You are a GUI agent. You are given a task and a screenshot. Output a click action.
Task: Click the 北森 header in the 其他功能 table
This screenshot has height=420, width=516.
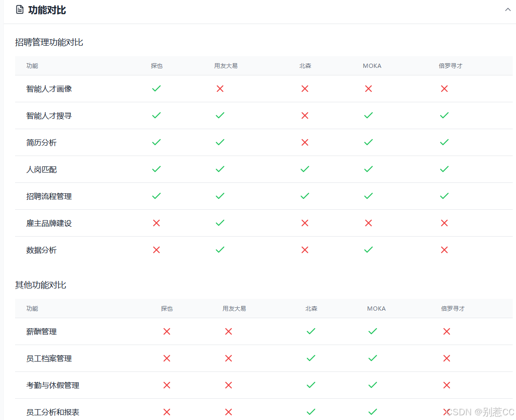(311, 308)
